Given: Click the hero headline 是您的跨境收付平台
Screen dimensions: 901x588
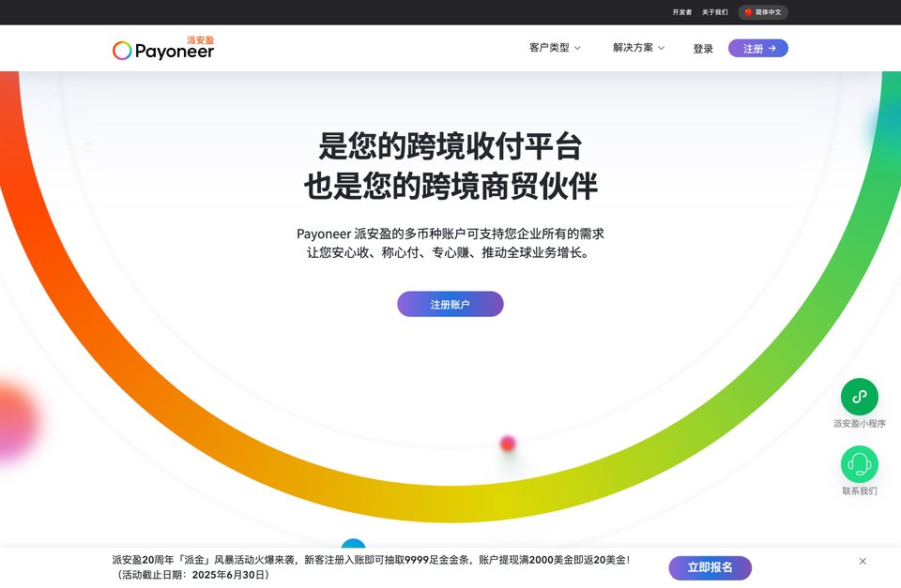Looking at the screenshot, I should [x=450, y=145].
